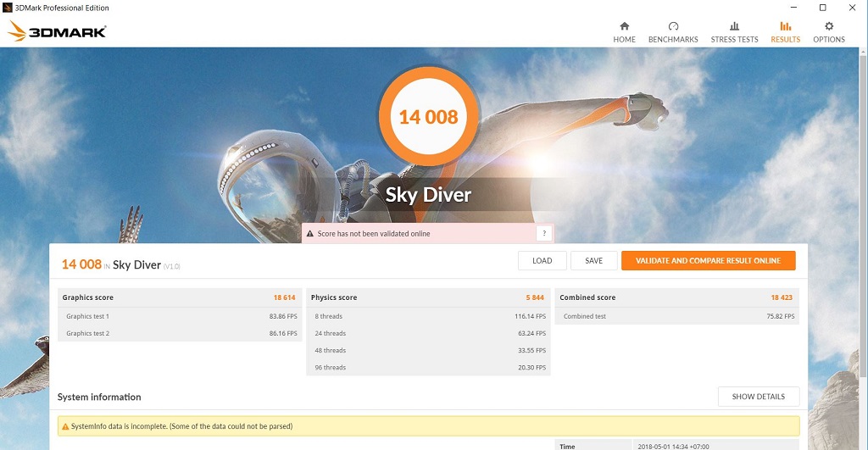
Task: Click the SystemInfo warning triangle icon
Action: 65,427
